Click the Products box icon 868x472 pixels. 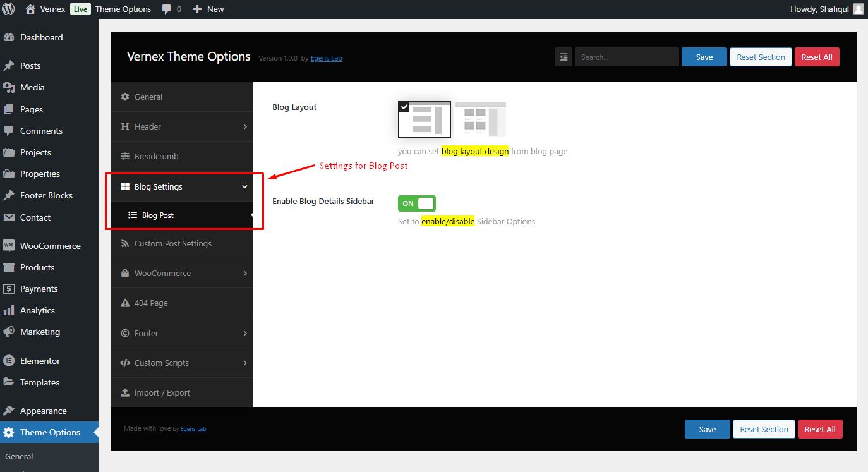[9, 267]
